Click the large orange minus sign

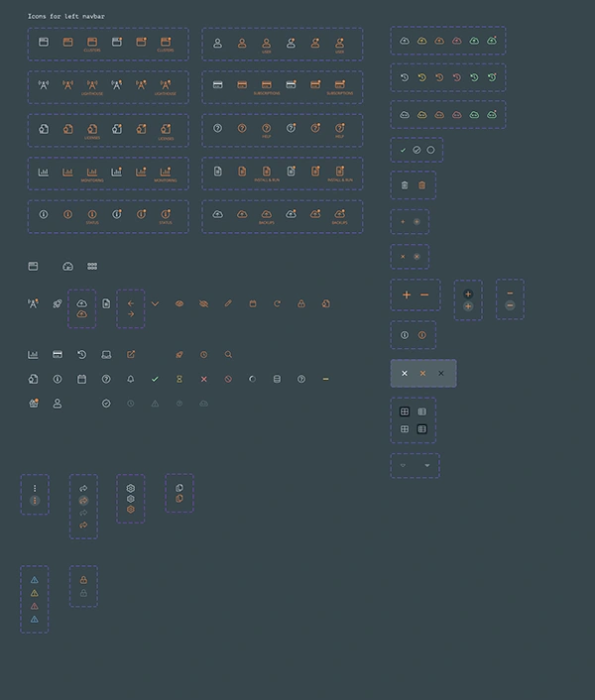[x=424, y=294]
